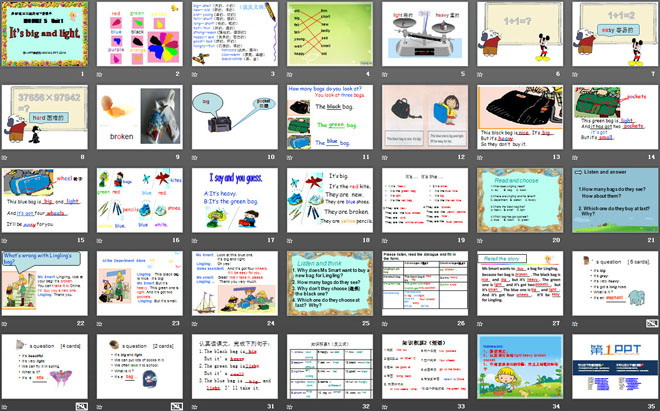Click the animation star under slide 7

(575, 75)
